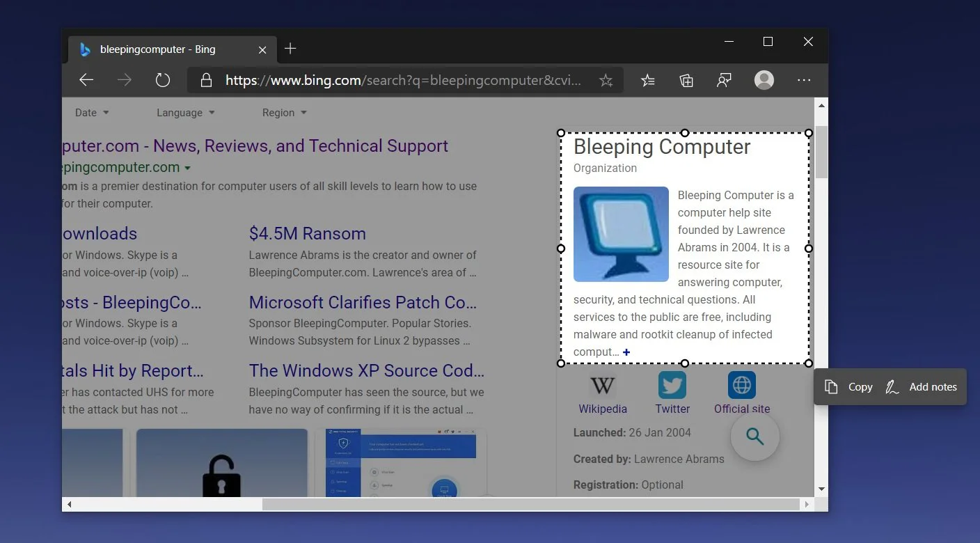Screen dimensions: 980x543
Task: Click Add notes pen option
Action: click(x=921, y=387)
